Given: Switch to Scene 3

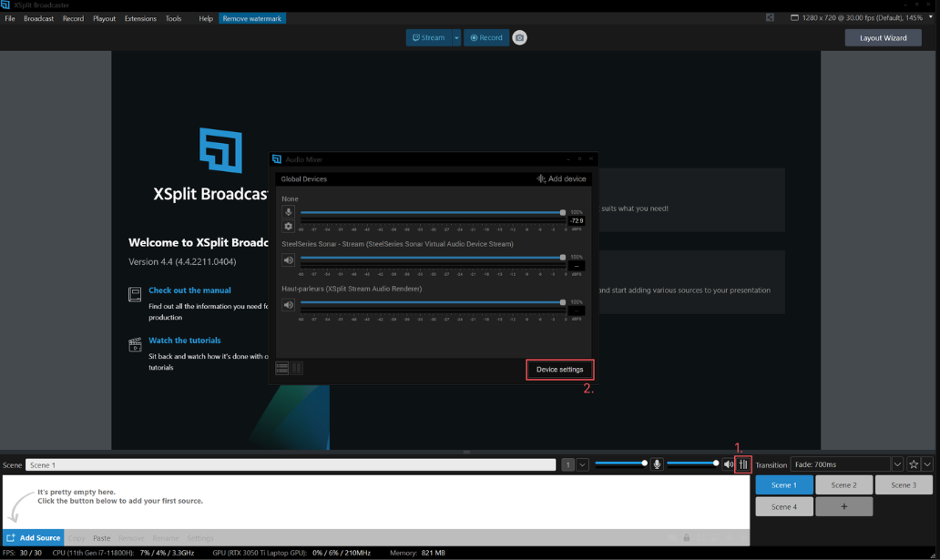Looking at the screenshot, I should [x=904, y=485].
